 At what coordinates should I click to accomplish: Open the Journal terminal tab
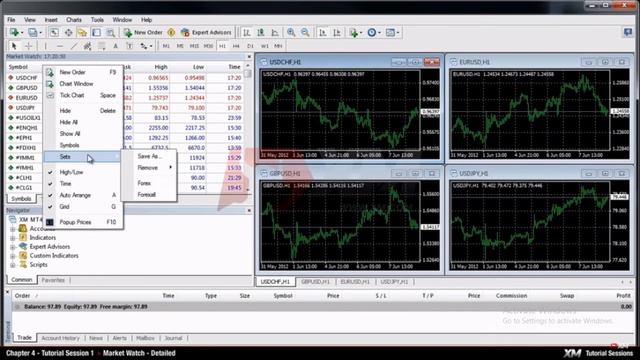click(173, 338)
